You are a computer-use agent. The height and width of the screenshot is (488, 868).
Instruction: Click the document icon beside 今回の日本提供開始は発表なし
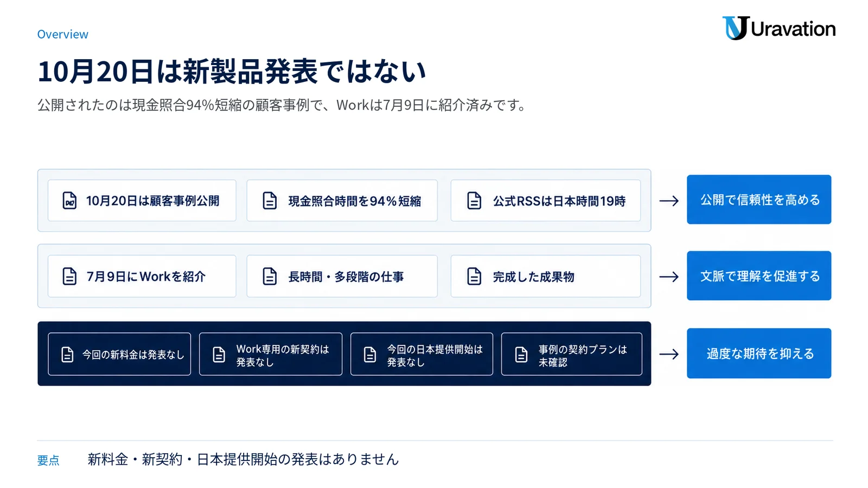[370, 355]
